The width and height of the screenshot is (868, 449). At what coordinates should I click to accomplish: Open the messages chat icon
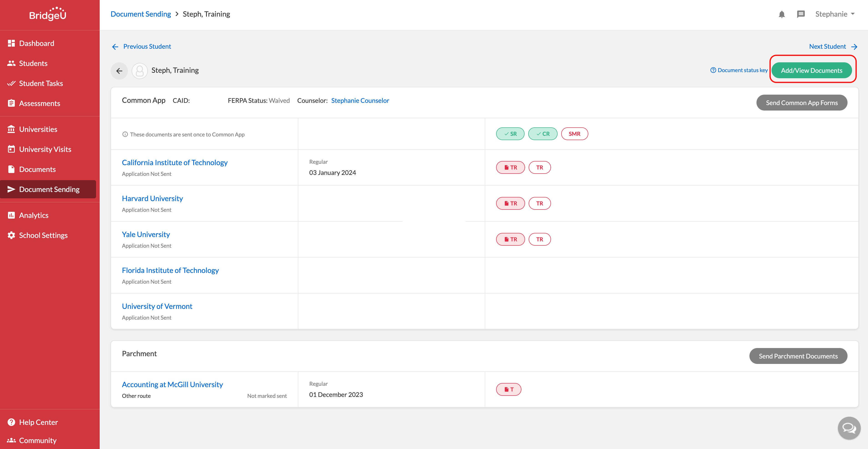click(801, 14)
